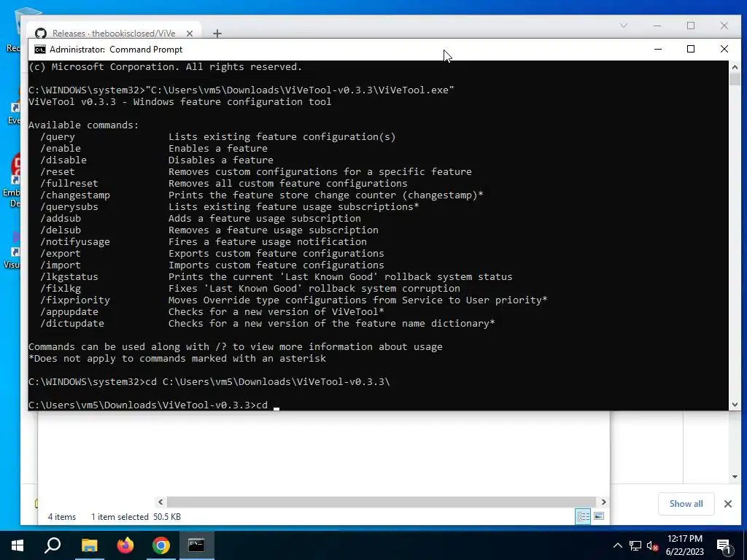Screen dimensions: 747x560
Task: Click the Command Prompt vertical scrollbar thumb
Action: (735, 79)
